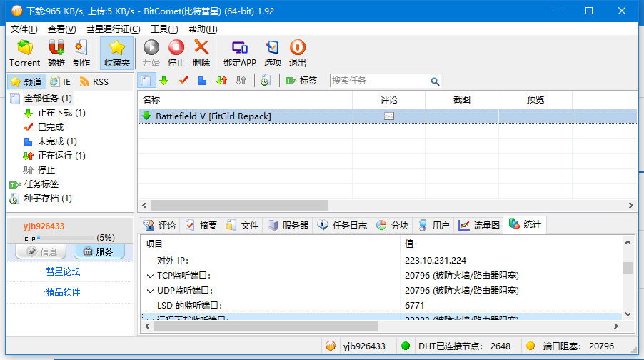Screen dimensions: 644x360
Task: Open a Torrent file via toolbar
Action: coord(25,54)
